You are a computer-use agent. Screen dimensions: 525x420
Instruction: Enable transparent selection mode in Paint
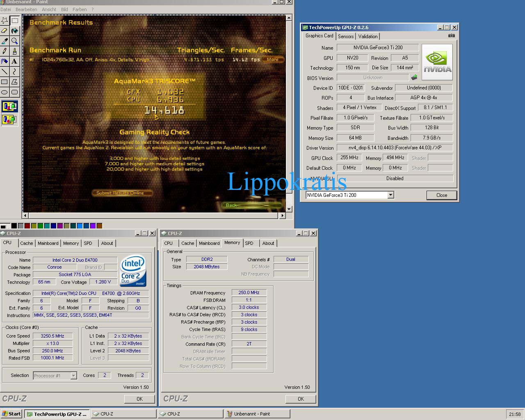(9, 119)
